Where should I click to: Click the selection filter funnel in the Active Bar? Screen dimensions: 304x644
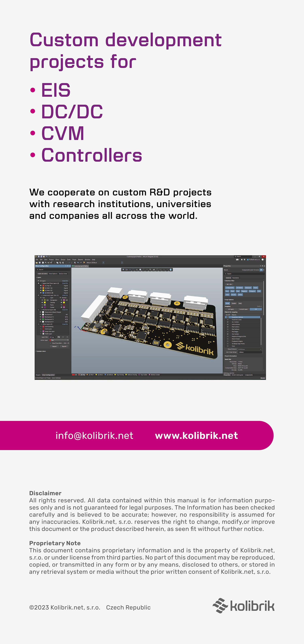click(x=123, y=270)
